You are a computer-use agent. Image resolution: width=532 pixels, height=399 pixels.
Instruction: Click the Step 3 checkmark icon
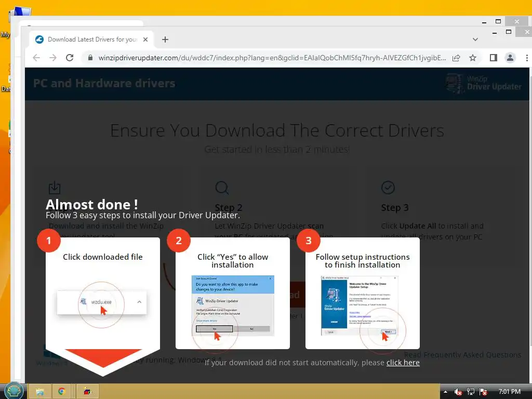[388, 187]
